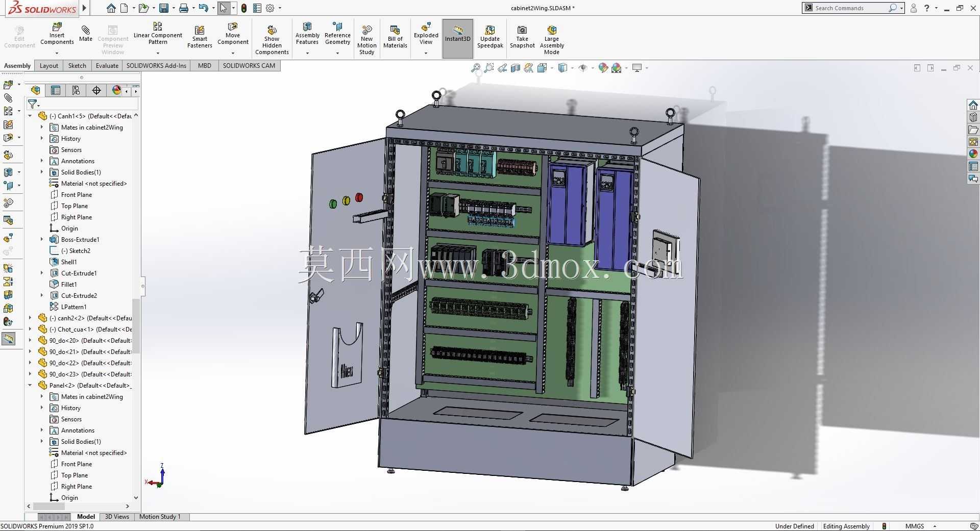
Task: Click the tree filter funnel icon
Action: point(32,104)
